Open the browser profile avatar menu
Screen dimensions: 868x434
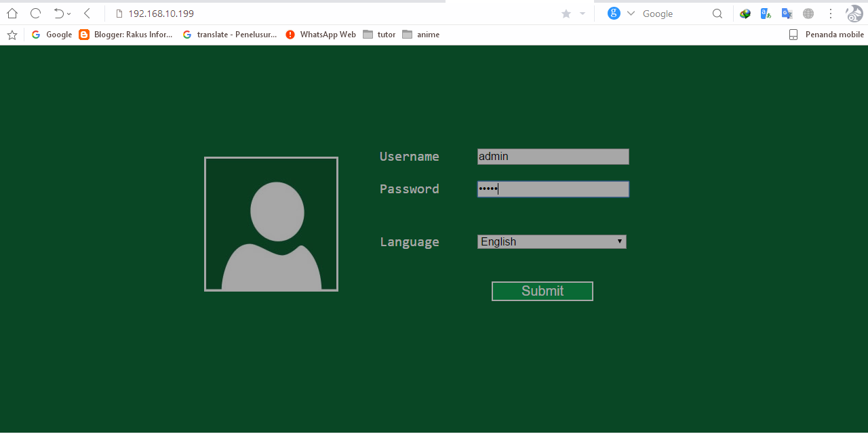853,13
